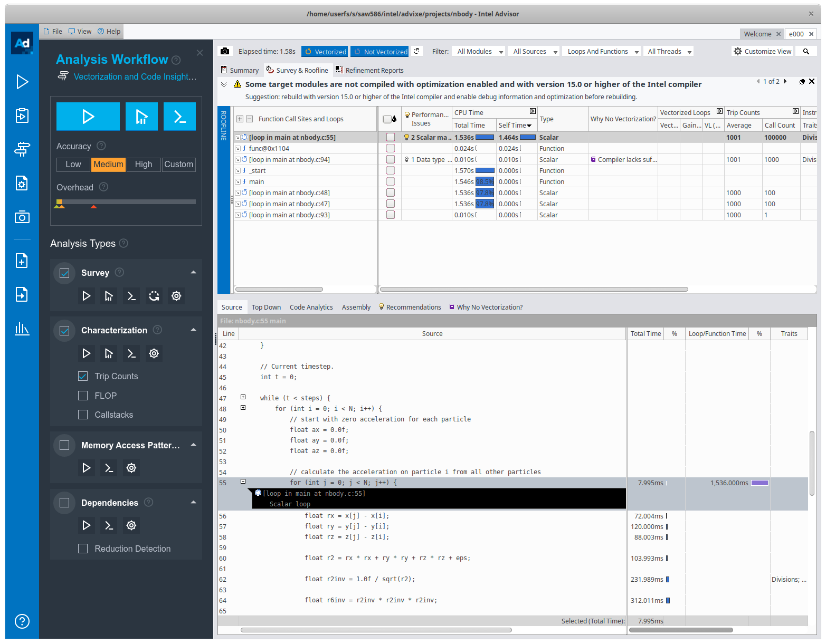Open the vertical ROOFLINE side panel
Screen dimensions: 826x644
[x=224, y=200]
